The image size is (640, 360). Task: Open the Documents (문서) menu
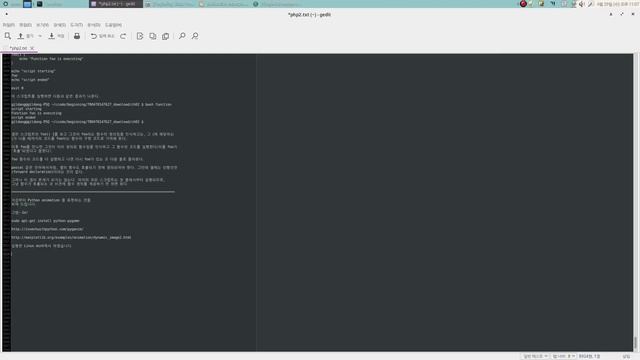94,25
